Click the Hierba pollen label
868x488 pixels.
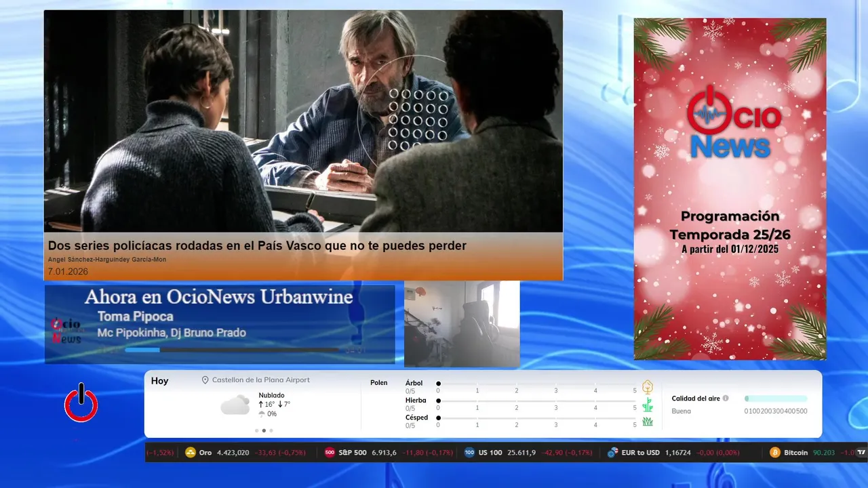tap(416, 401)
